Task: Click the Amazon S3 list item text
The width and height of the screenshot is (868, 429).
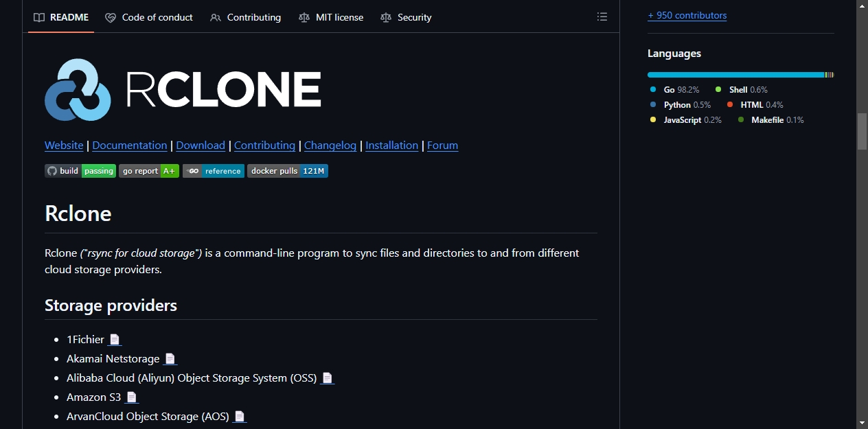Action: [93, 397]
